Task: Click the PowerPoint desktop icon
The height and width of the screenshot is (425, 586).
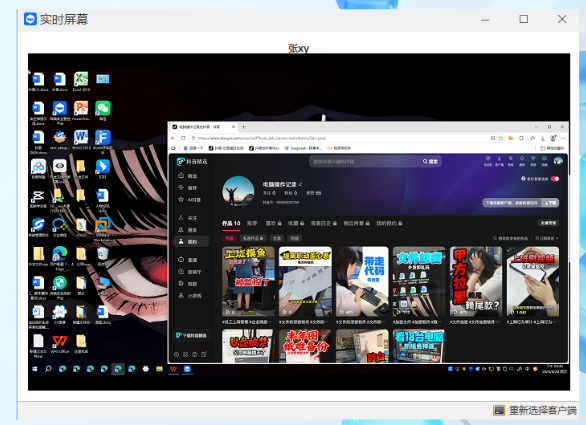Action: point(81,110)
